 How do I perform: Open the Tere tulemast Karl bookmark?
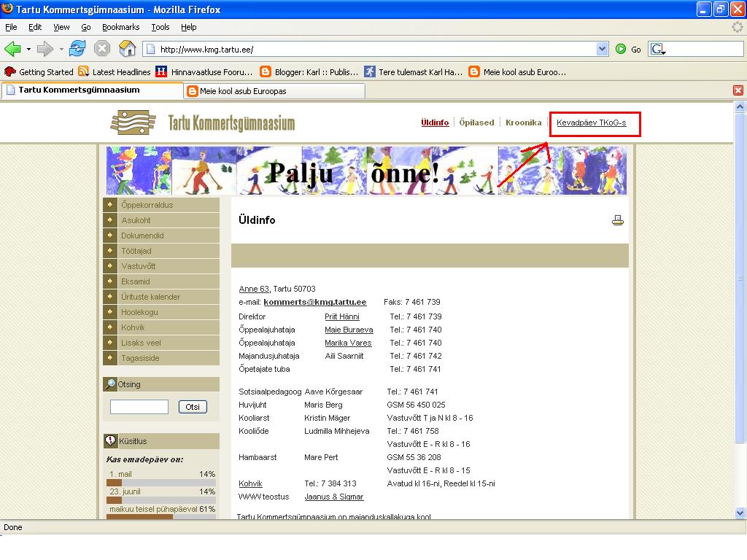(413, 72)
